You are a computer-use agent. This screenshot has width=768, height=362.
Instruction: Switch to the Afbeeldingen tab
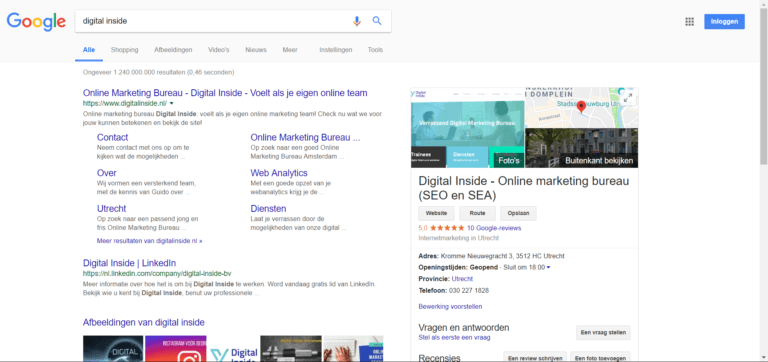coord(173,50)
